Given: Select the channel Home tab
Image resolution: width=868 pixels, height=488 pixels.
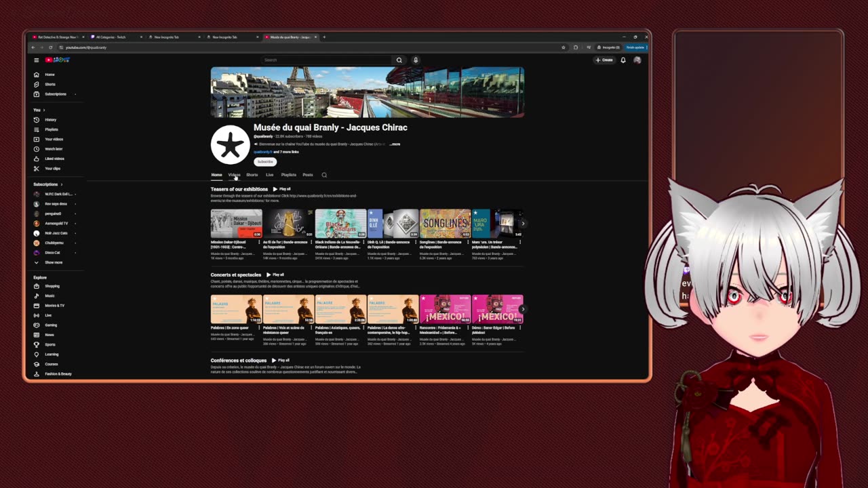Looking at the screenshot, I should coord(216,175).
